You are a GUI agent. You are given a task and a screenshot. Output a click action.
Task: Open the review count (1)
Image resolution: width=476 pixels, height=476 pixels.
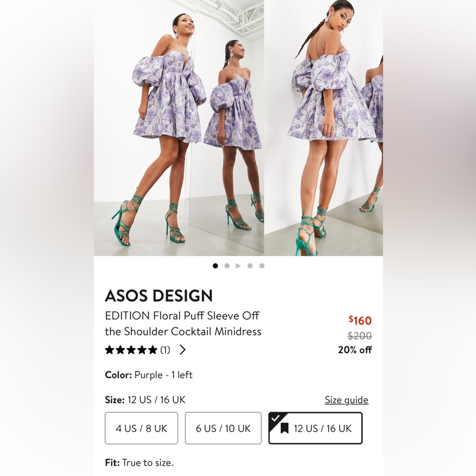165,350
